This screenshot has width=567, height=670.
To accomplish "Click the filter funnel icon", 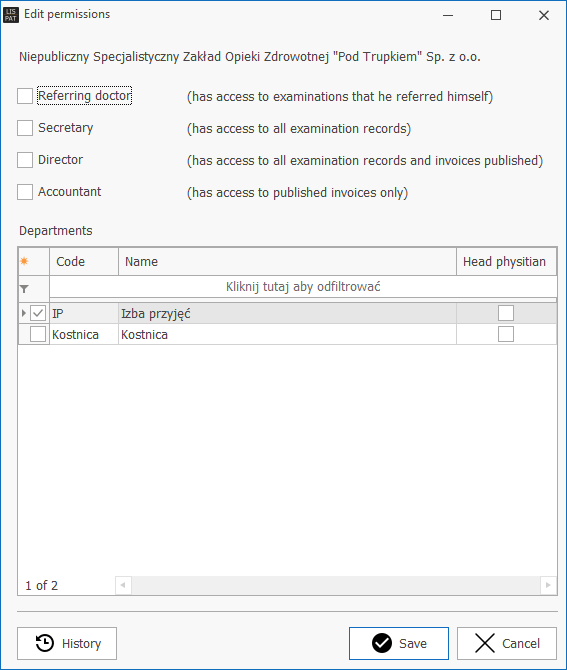I will 24,289.
